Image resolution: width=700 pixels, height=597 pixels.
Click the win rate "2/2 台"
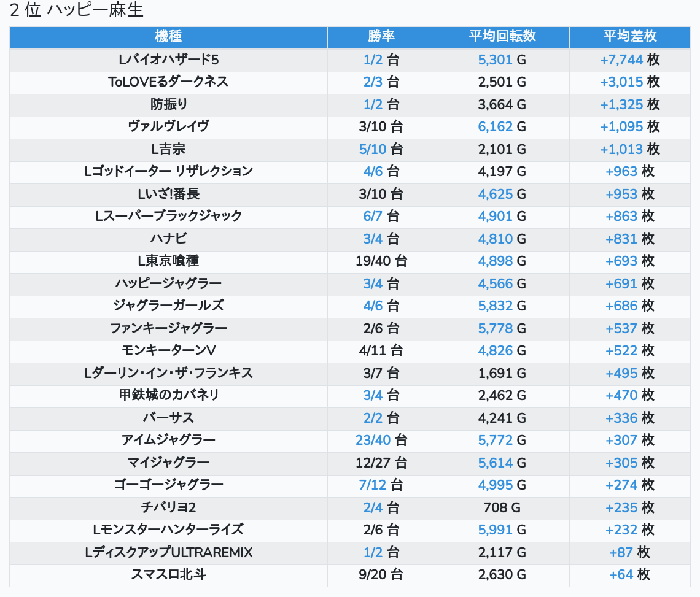click(x=381, y=418)
